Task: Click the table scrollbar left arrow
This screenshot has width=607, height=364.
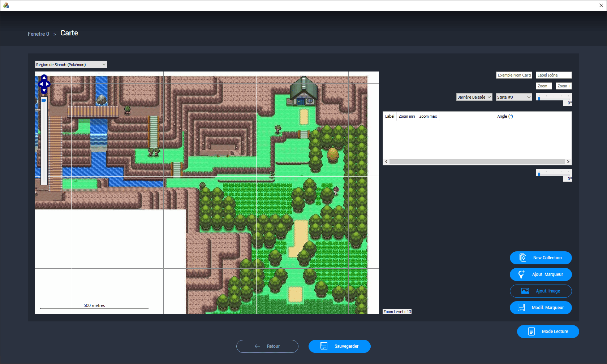Action: (386, 162)
